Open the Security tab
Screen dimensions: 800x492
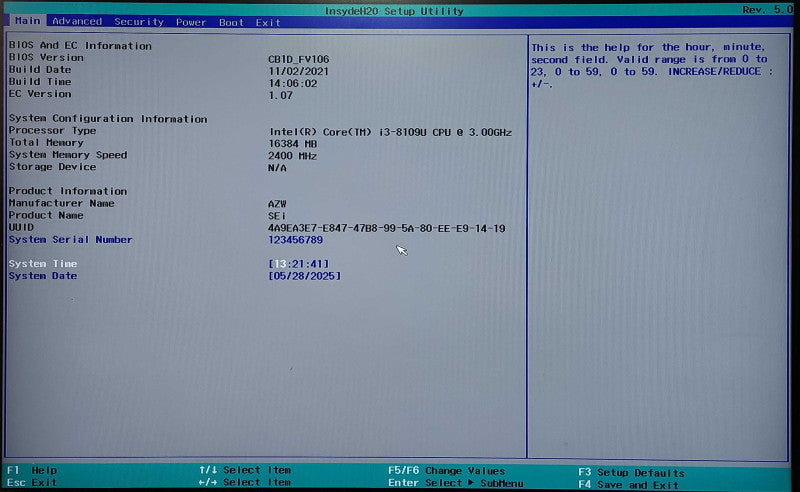[139, 22]
